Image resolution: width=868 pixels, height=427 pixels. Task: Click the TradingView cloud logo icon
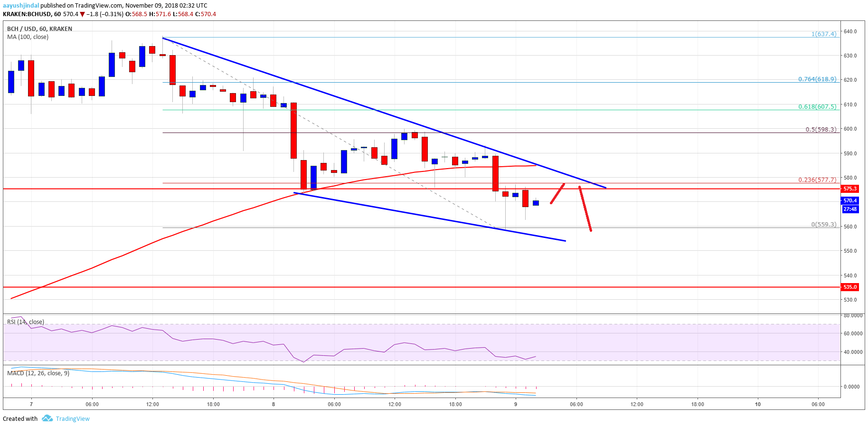point(47,418)
